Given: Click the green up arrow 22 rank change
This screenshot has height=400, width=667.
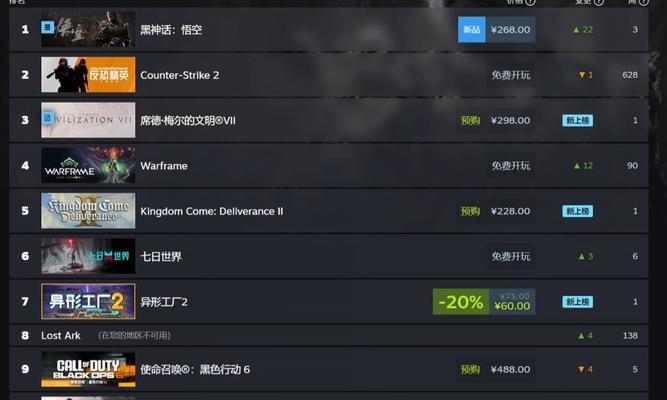Looking at the screenshot, I should click(x=583, y=29).
